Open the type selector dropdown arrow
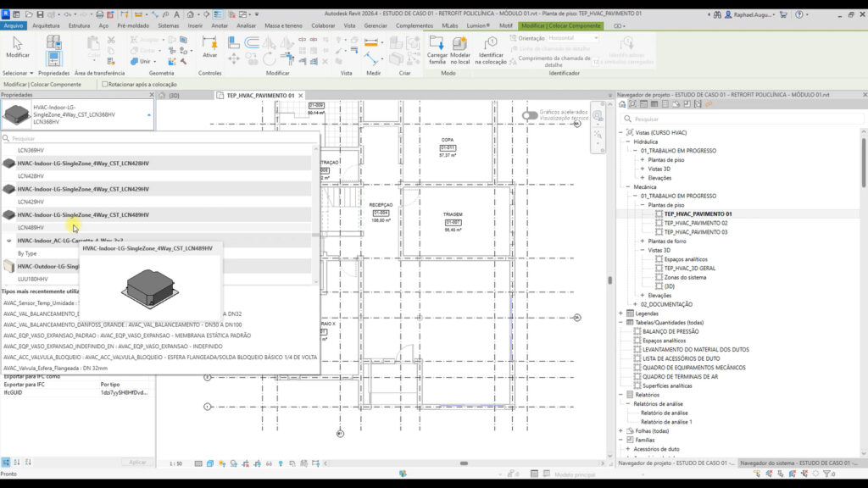Screen dimensions: 868x488 [x=149, y=114]
